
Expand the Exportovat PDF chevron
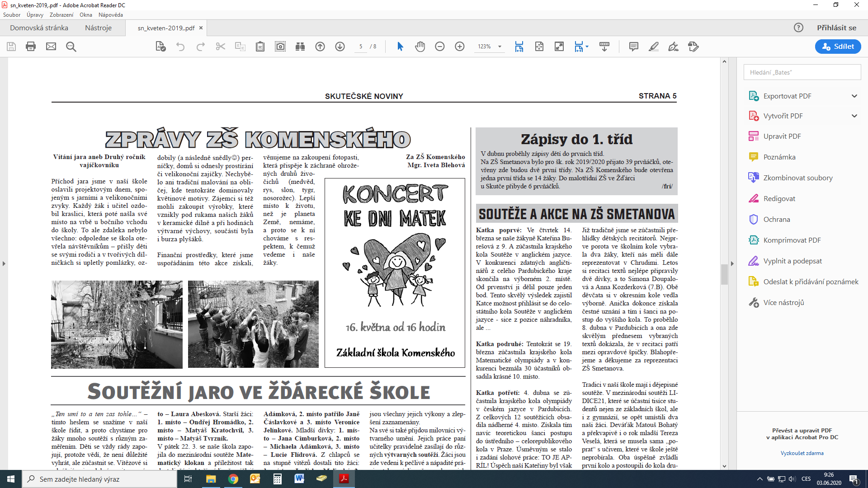click(x=854, y=96)
